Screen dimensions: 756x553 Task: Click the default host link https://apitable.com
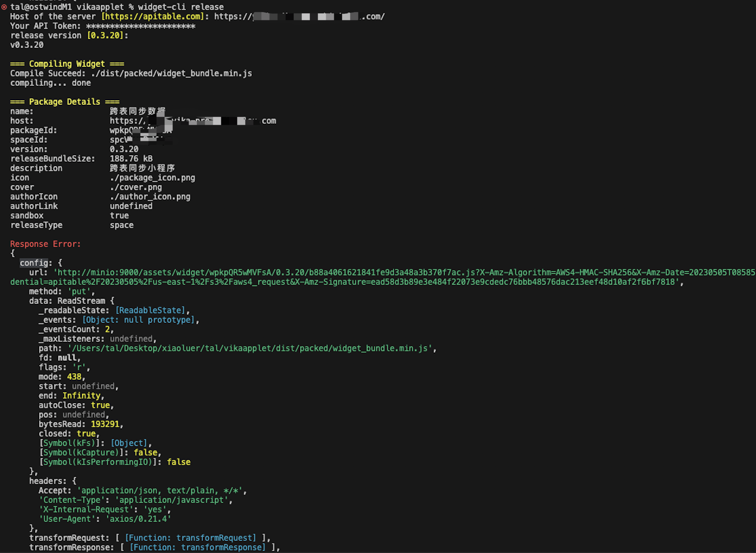tap(153, 17)
